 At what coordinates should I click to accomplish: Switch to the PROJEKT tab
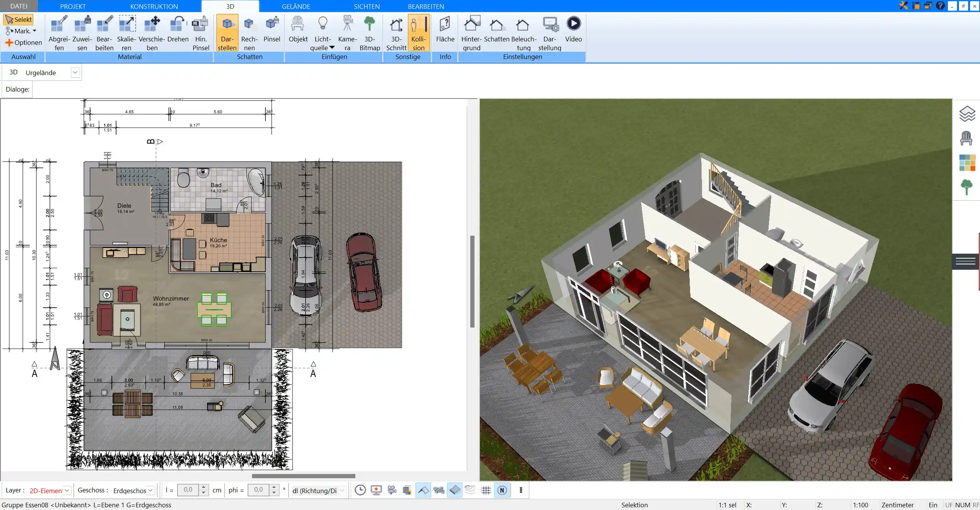click(x=73, y=6)
